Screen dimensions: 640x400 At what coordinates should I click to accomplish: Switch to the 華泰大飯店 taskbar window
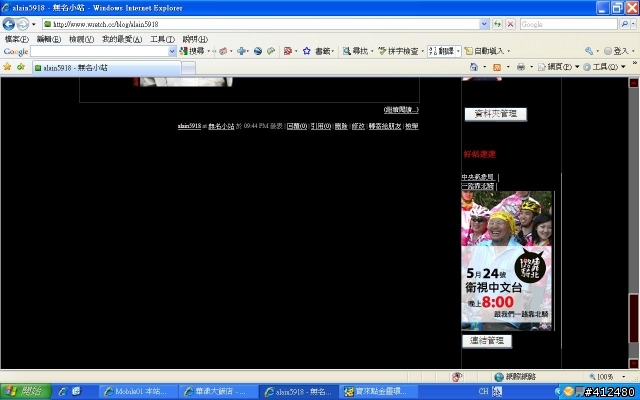pos(218,391)
